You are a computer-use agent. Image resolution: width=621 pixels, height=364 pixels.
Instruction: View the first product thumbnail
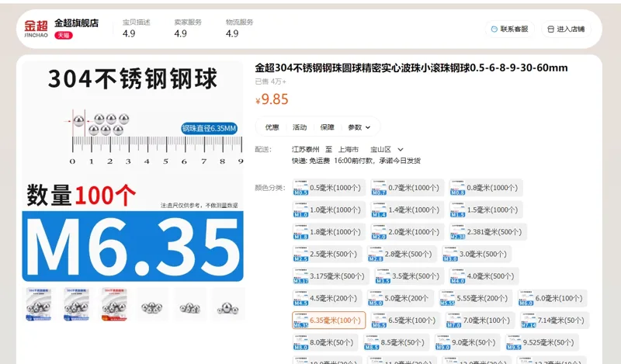click(x=38, y=304)
